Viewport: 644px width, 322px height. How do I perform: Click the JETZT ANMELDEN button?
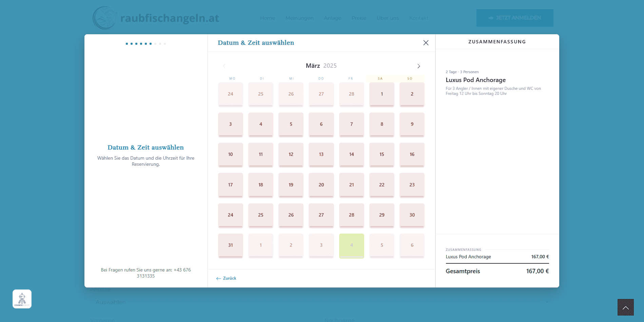click(x=515, y=18)
